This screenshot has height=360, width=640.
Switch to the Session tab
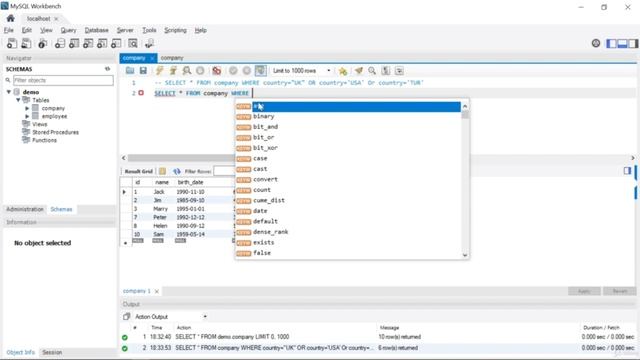point(52,352)
